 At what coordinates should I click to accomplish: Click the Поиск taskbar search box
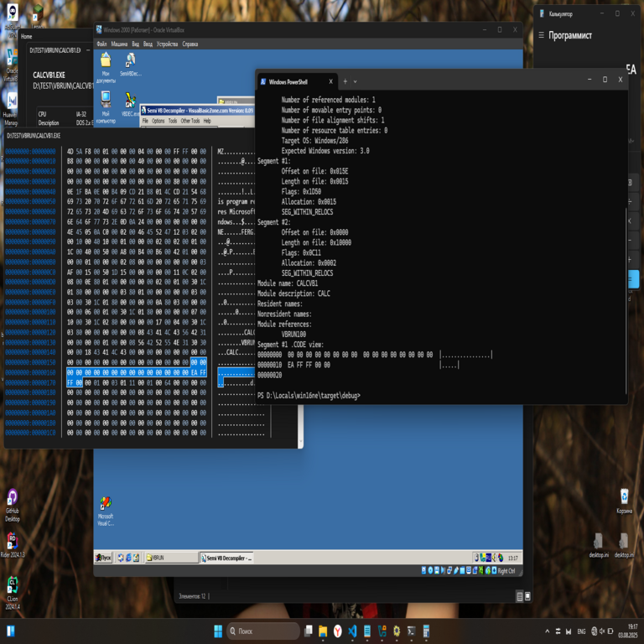[x=263, y=631]
